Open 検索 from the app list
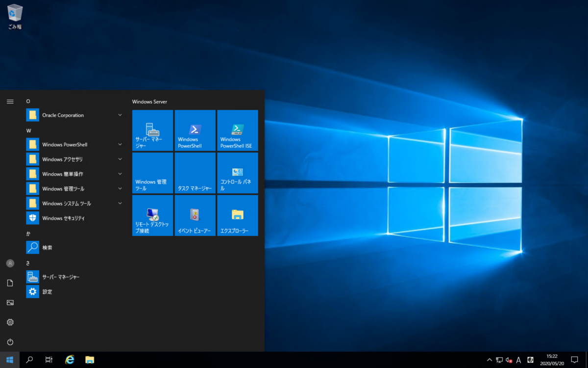Image resolution: width=588 pixels, height=368 pixels. click(x=75, y=248)
